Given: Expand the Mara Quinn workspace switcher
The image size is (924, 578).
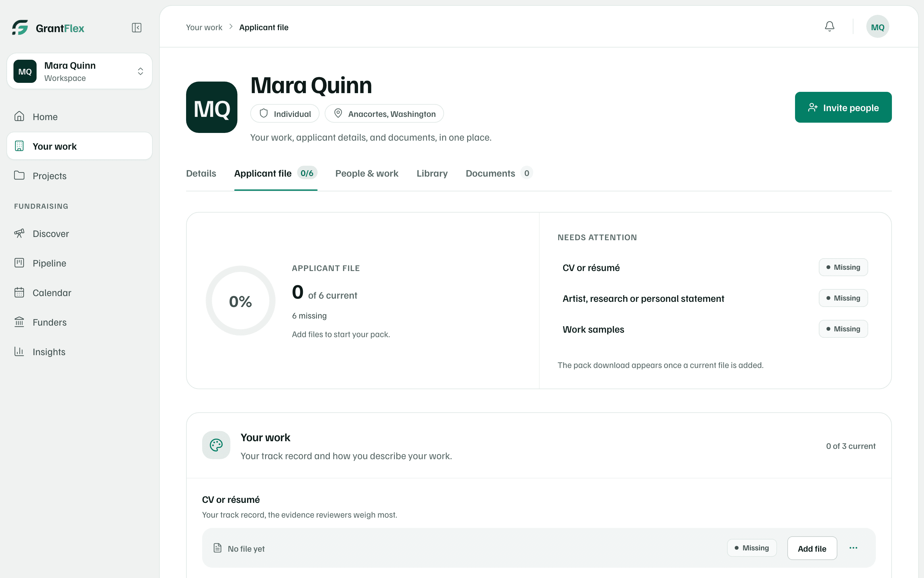Looking at the screenshot, I should (80, 71).
